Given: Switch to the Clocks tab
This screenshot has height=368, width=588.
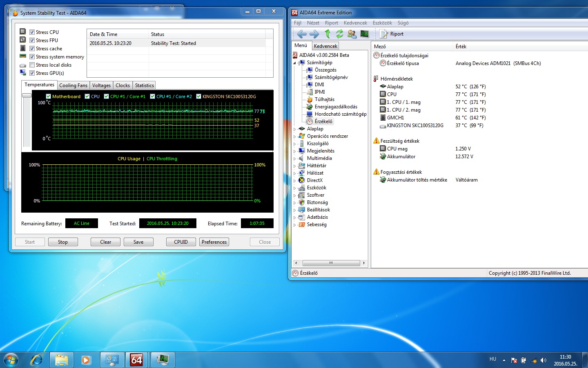Looking at the screenshot, I should pyautogui.click(x=122, y=85).
